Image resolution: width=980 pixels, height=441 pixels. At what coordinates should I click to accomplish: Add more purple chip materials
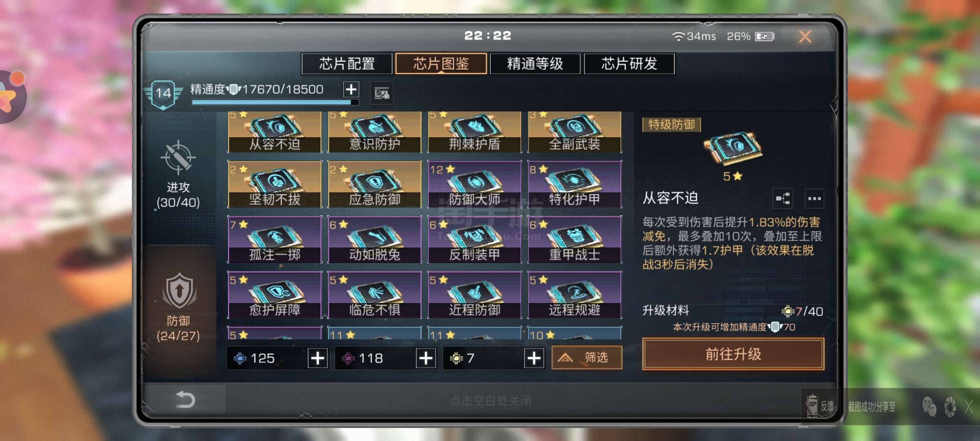(426, 358)
